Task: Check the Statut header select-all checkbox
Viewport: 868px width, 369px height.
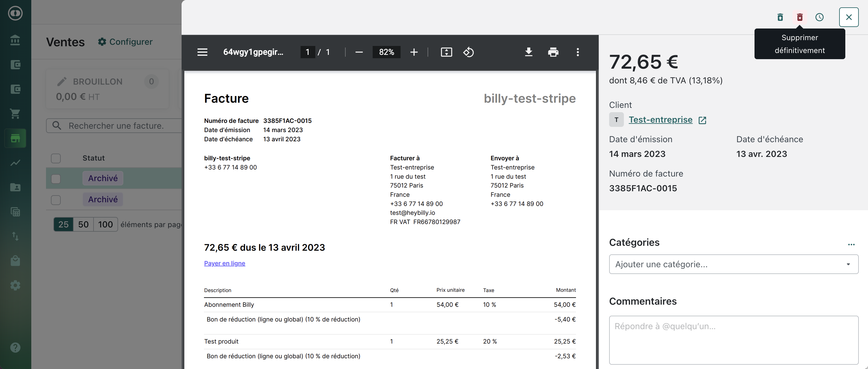Action: 56,158
